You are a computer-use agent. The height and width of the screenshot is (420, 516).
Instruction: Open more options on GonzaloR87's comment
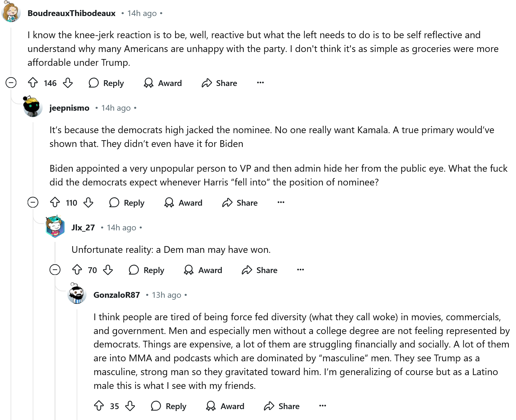point(323,406)
